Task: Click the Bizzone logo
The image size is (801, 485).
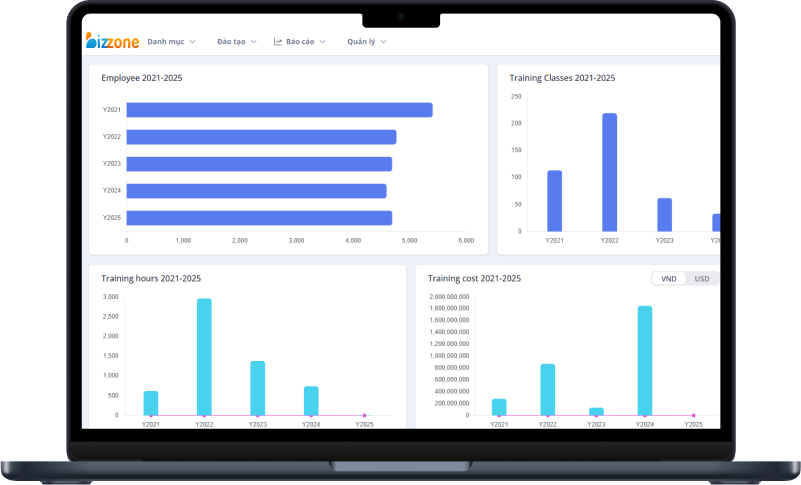Action: click(112, 41)
